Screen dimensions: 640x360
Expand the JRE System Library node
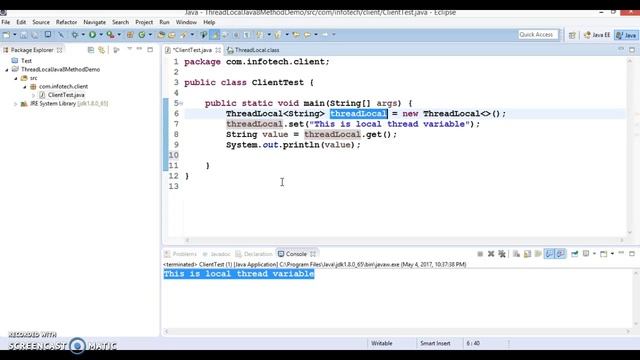point(16,104)
